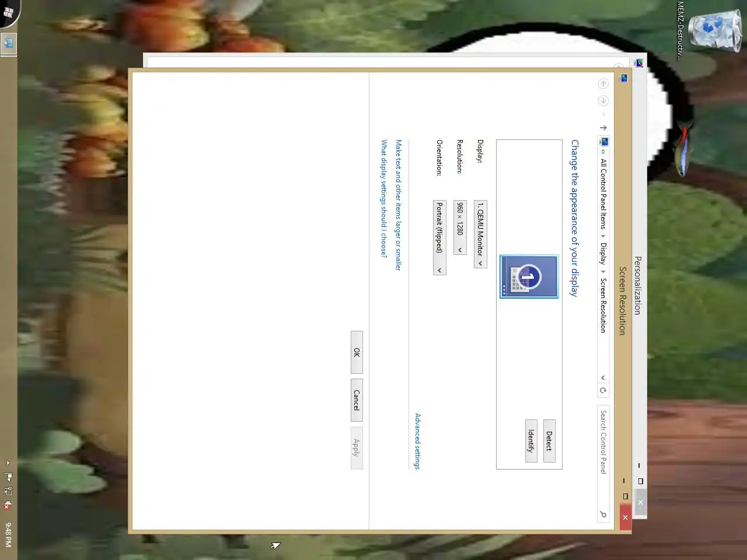Go to All Control Panel Items breadcrumb
The height and width of the screenshot is (560, 747).
[603, 193]
